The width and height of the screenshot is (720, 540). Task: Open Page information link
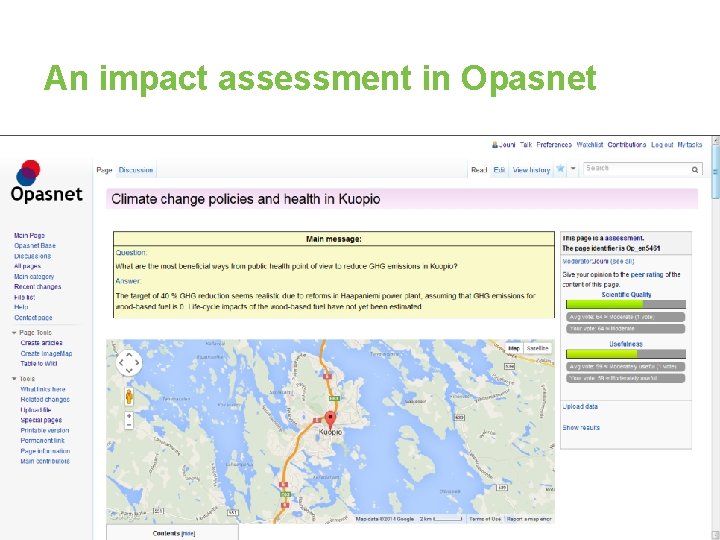(x=45, y=451)
